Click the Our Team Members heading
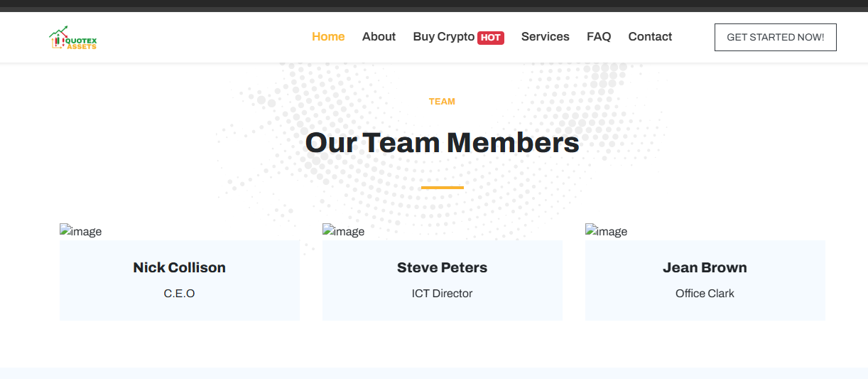The height and width of the screenshot is (379, 868). [x=442, y=143]
